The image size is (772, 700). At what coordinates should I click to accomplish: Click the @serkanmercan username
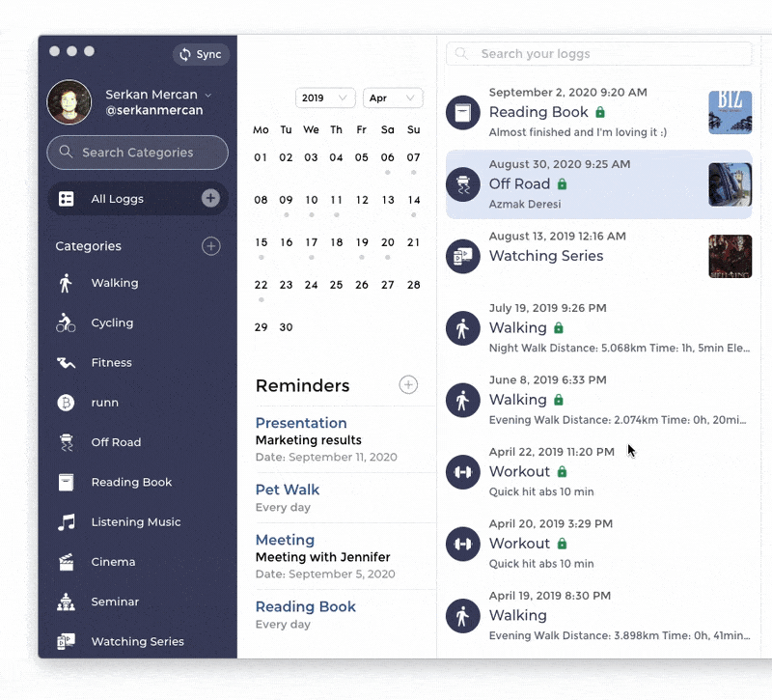point(154,110)
